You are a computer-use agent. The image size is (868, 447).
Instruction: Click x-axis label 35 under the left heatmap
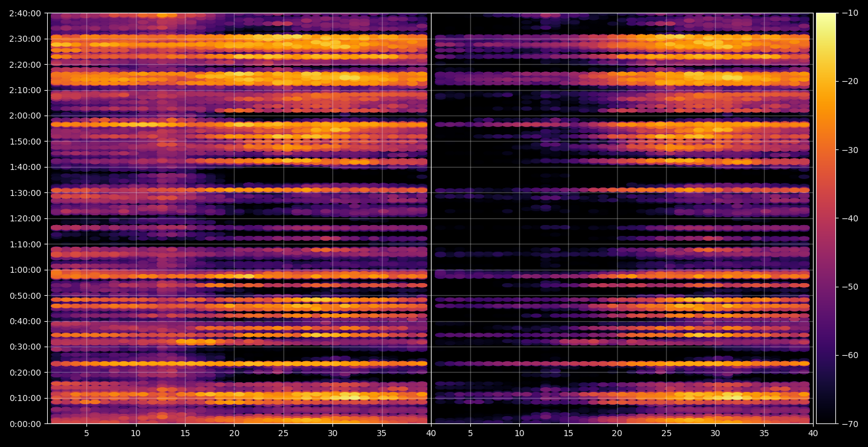[x=381, y=434]
